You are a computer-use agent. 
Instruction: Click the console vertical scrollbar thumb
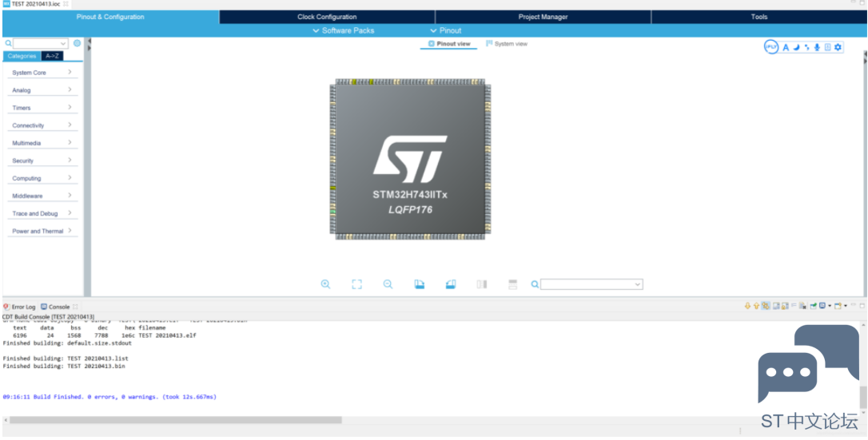(x=863, y=397)
